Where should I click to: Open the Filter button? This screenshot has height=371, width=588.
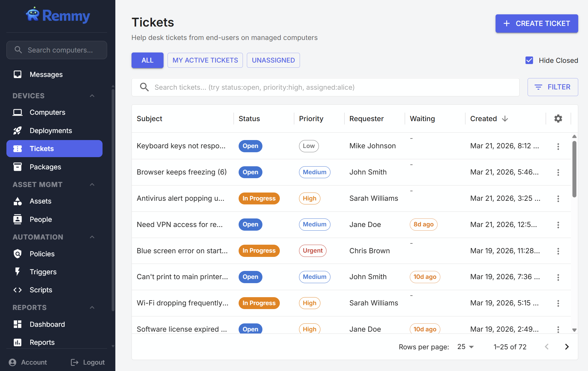click(553, 87)
